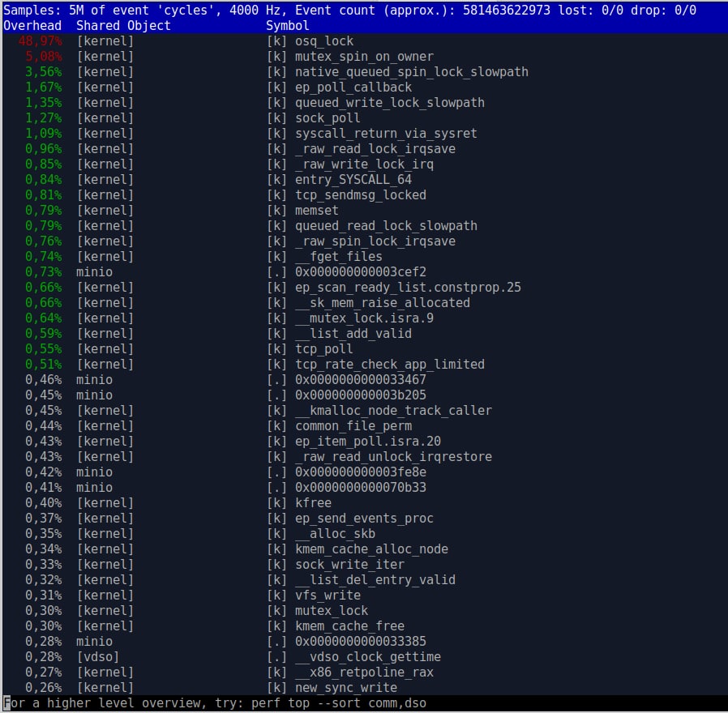Click the _raw_write_lock_irq entry
The width and height of the screenshot is (728, 713).
coord(364,164)
